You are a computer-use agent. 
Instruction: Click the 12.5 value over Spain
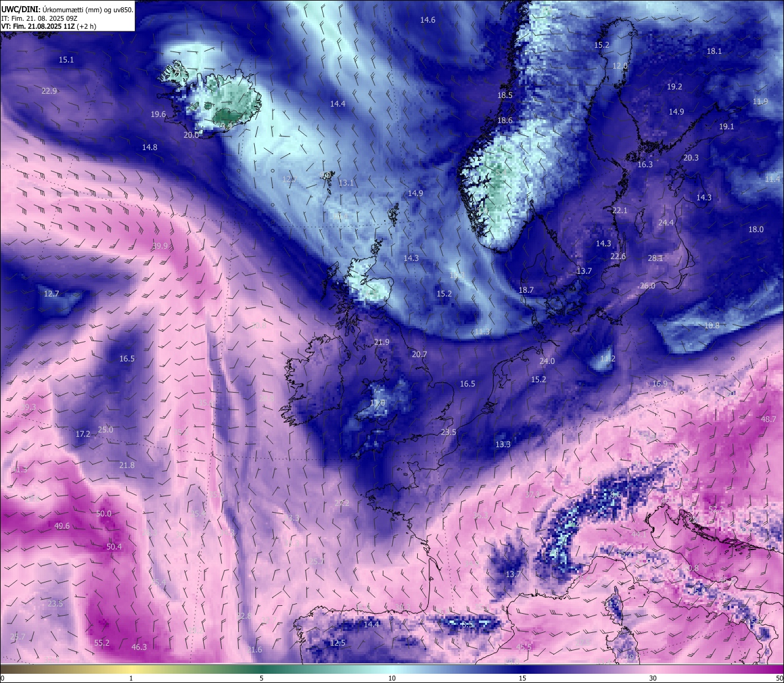point(337,643)
